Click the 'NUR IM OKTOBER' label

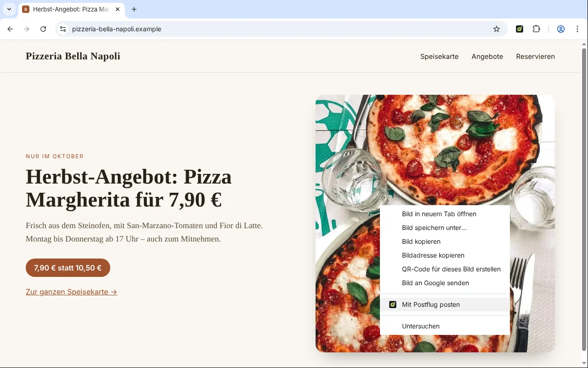55,156
